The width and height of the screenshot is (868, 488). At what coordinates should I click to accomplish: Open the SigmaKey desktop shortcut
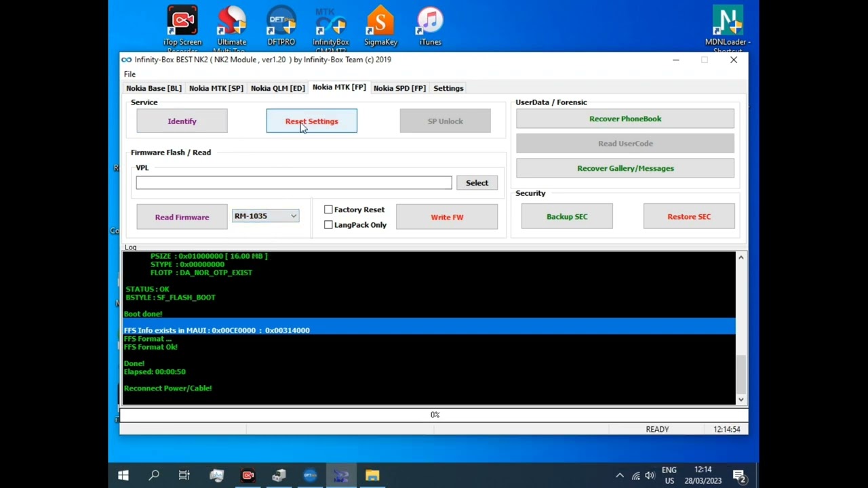380,27
